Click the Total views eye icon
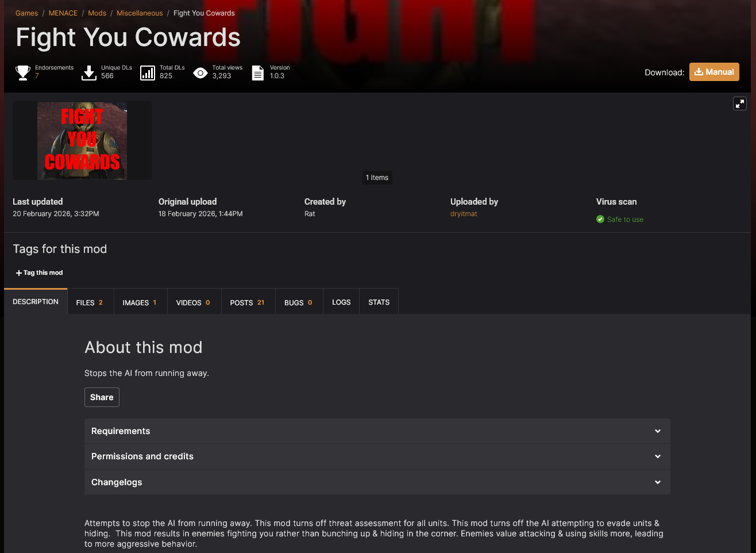756x553 pixels. [200, 72]
